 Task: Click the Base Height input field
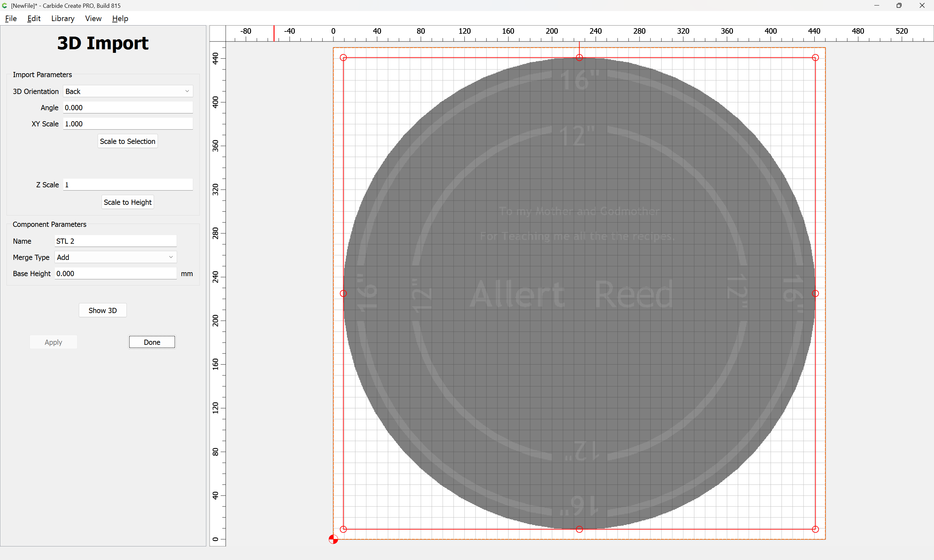click(115, 274)
